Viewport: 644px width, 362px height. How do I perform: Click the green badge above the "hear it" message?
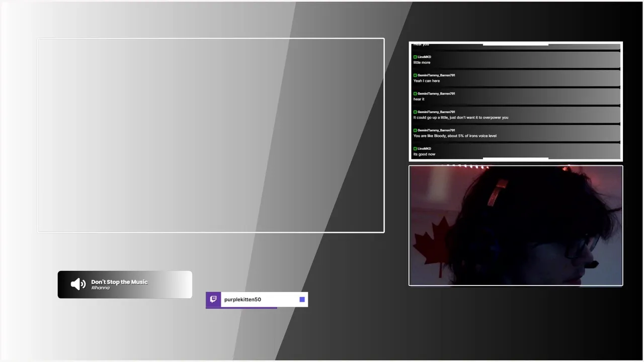pyautogui.click(x=415, y=94)
